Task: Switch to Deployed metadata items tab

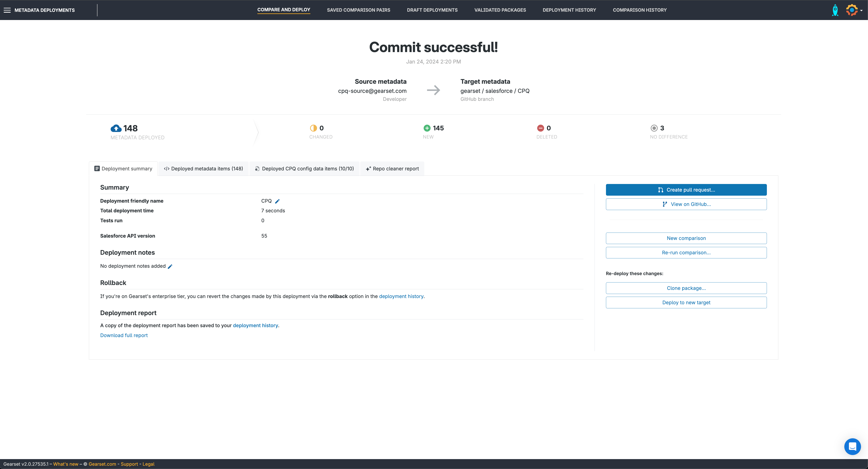Action: tap(203, 169)
